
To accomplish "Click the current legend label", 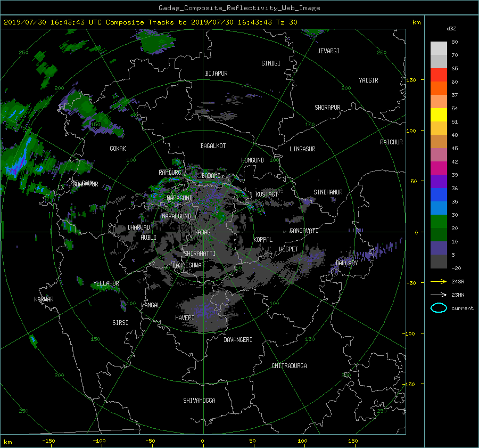I will pyautogui.click(x=462, y=308).
